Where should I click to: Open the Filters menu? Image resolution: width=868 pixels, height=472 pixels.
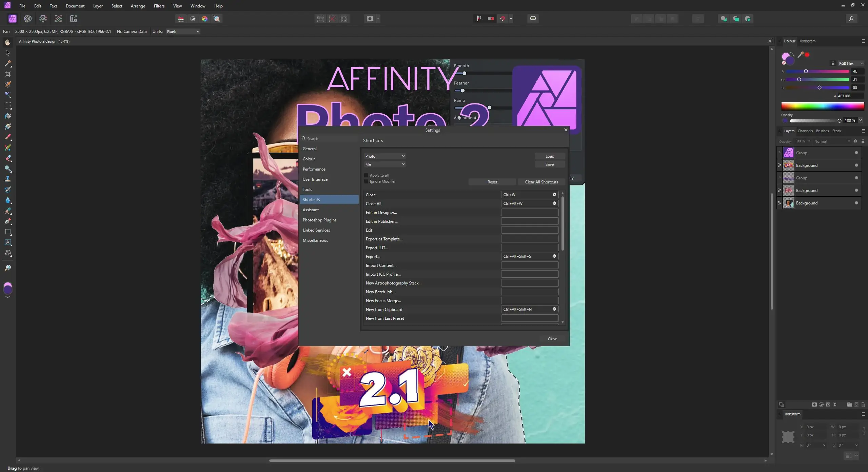point(159,6)
